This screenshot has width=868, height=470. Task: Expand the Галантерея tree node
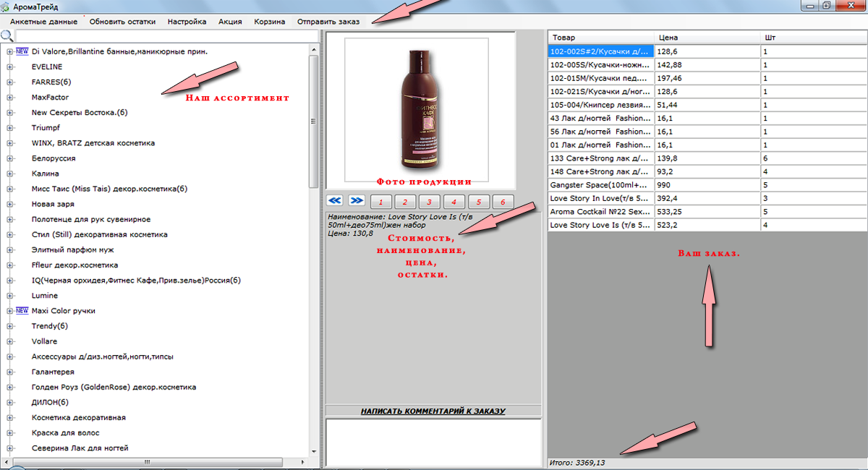(10, 372)
